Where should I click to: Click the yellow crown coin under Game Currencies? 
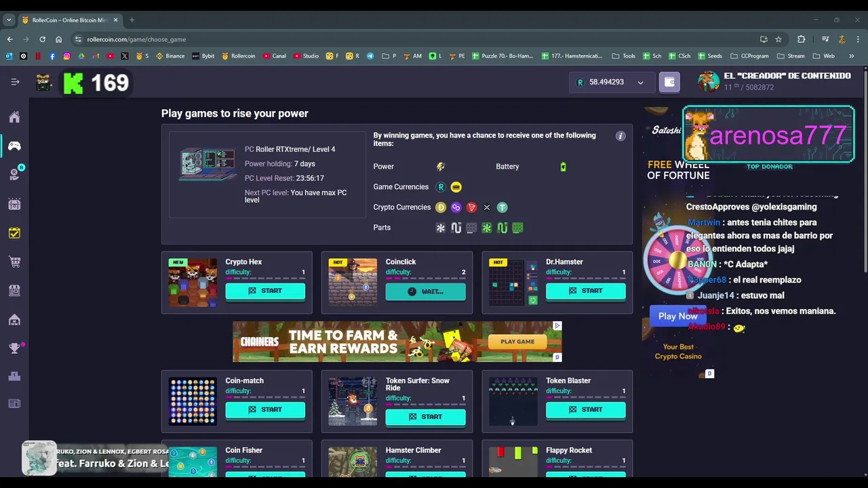(x=456, y=187)
